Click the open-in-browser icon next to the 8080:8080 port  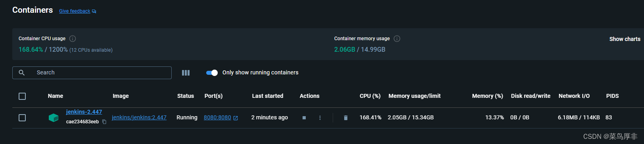(236, 118)
